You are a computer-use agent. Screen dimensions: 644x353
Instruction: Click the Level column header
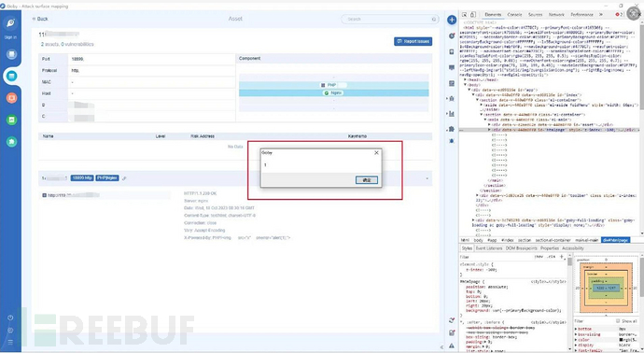(x=161, y=136)
